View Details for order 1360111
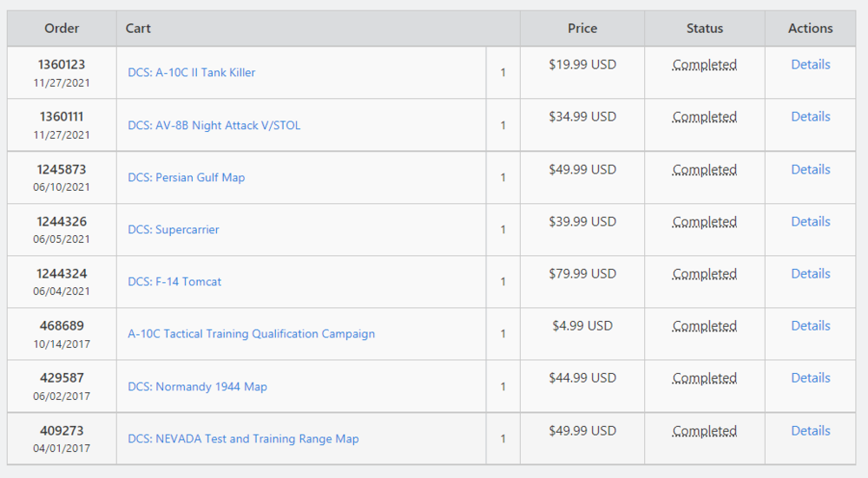 click(x=811, y=116)
